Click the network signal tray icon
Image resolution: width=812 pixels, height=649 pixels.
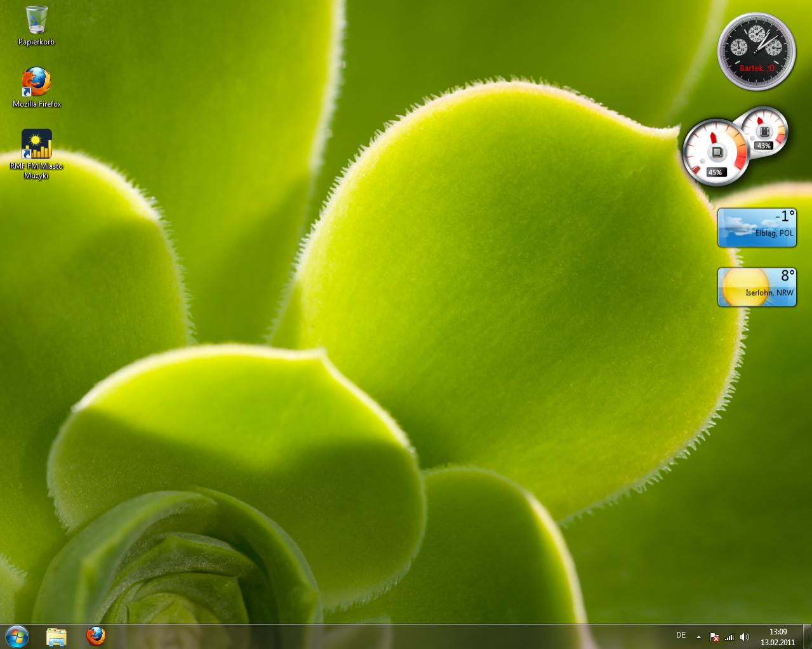coord(729,637)
